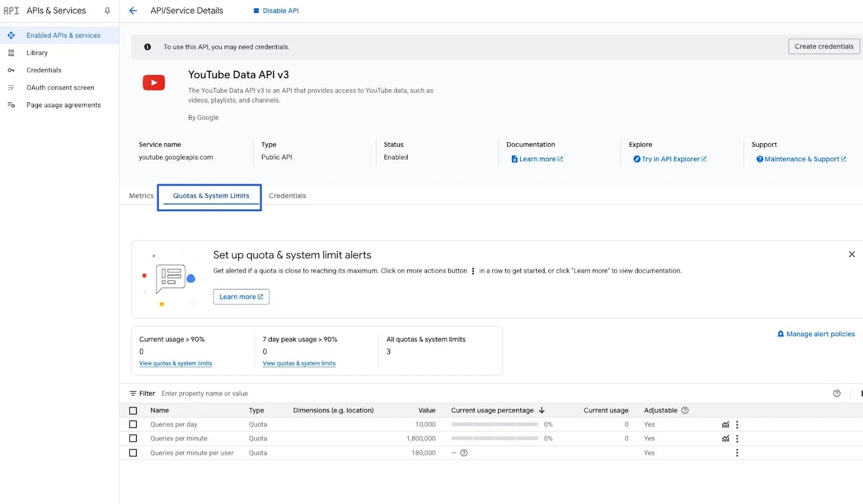Click the Credentials key icon in sidebar

(11, 70)
